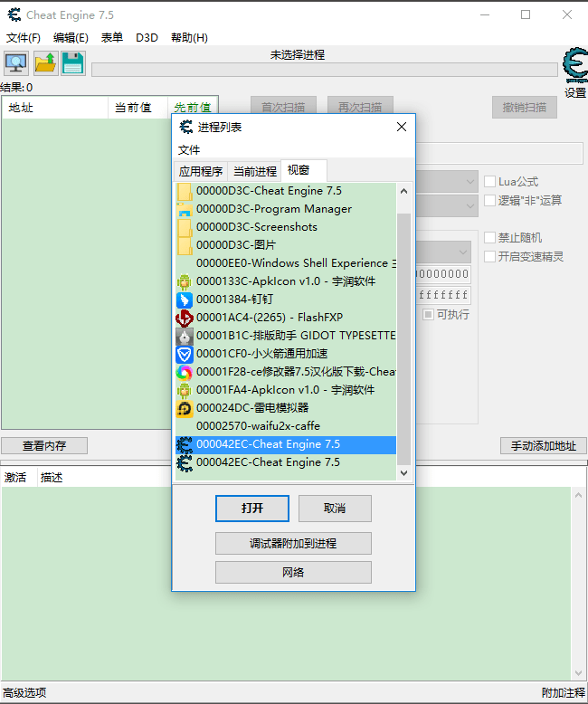Click the 附加注释 label
This screenshot has height=704, width=588.
564,693
